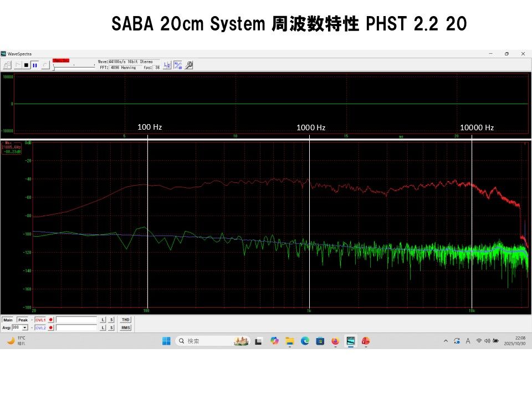The height and width of the screenshot is (399, 532).
Task: Open Microsoft Edge from taskbar
Action: click(305, 341)
